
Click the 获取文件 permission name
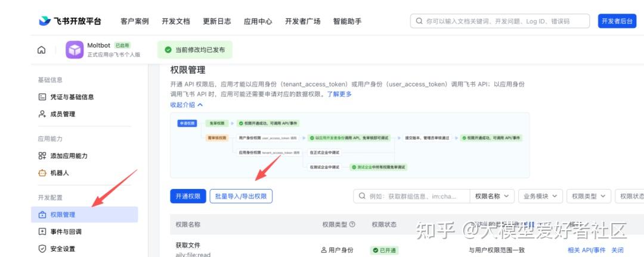[188, 245]
